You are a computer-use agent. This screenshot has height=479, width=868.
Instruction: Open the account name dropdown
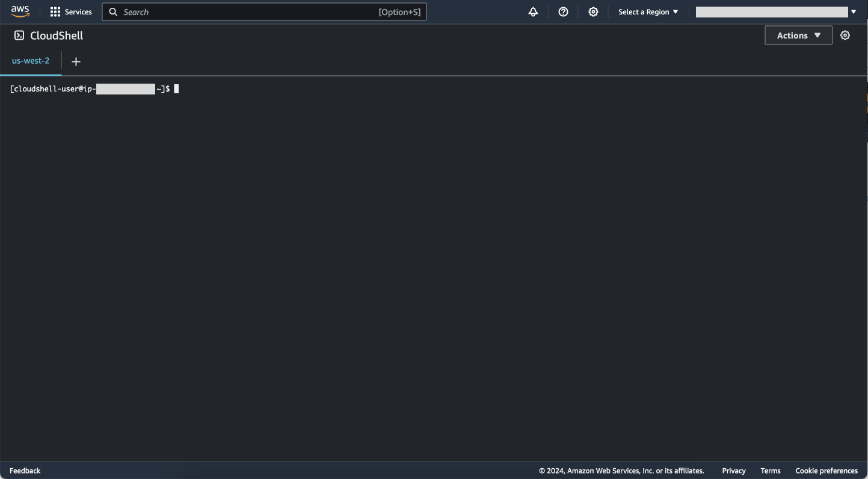[776, 12]
